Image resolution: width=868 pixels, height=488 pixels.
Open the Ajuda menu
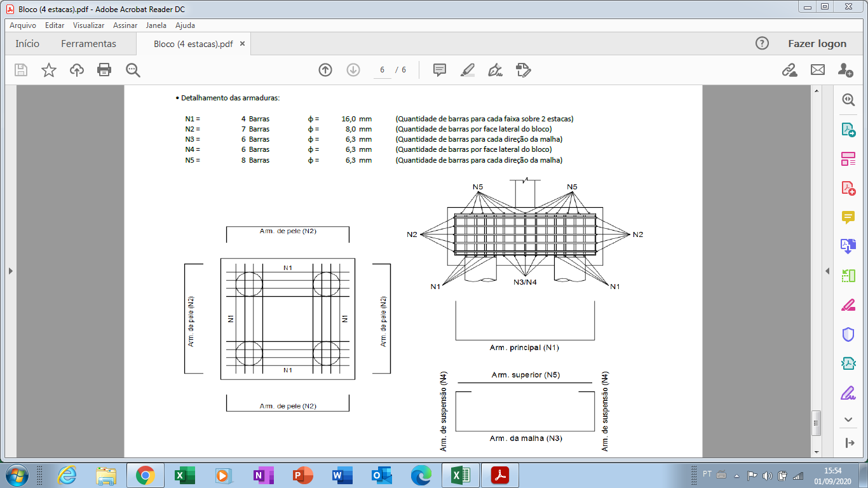pyautogui.click(x=185, y=25)
